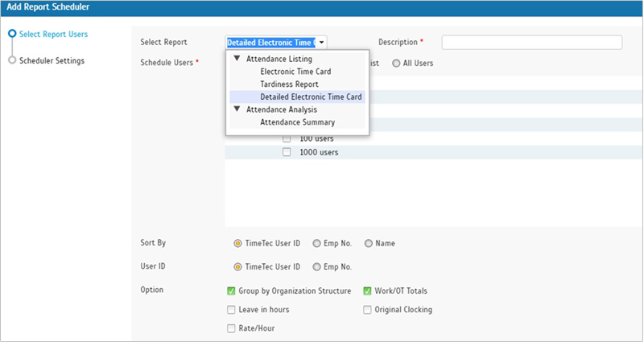This screenshot has width=644, height=342.
Task: Choose Detailed Electronic Time Card option
Action: pyautogui.click(x=311, y=97)
